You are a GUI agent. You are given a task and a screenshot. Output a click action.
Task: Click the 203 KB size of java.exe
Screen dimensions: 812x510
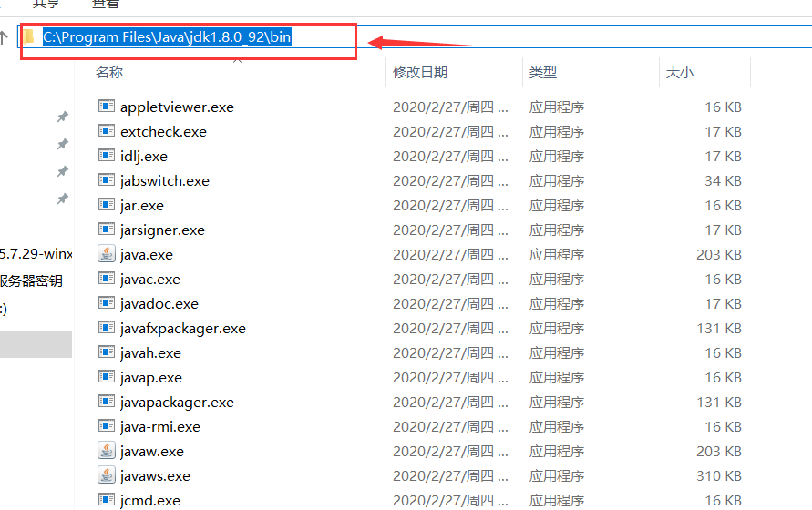pyautogui.click(x=719, y=255)
